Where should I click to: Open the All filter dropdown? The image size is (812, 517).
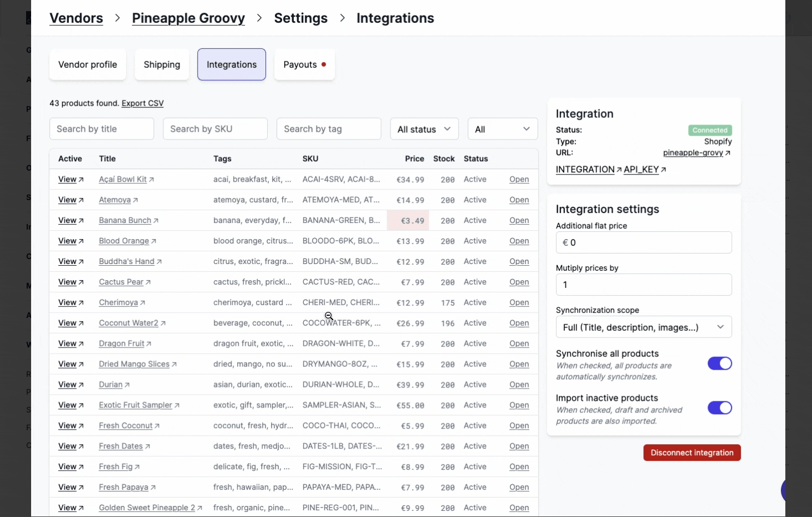502,129
